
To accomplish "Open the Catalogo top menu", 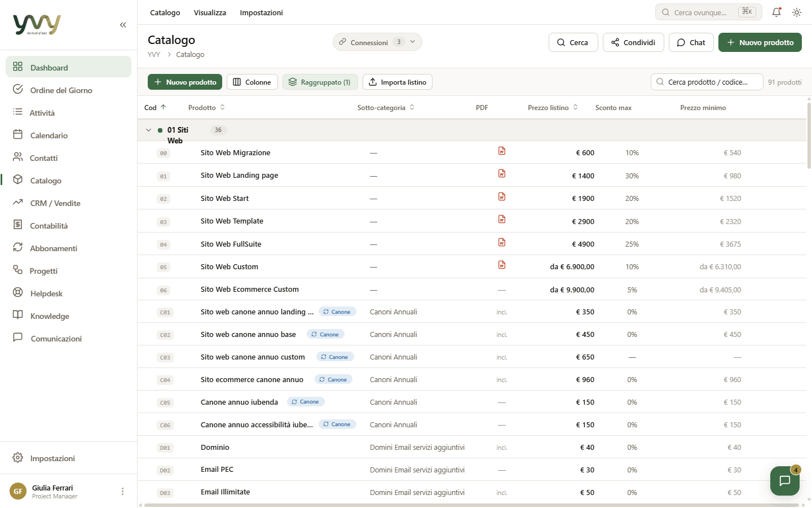I will click(x=165, y=12).
